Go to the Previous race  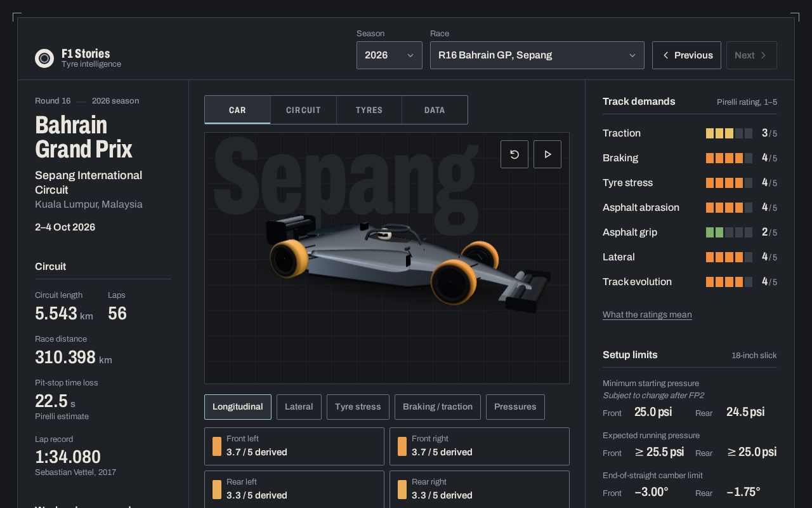(x=686, y=55)
